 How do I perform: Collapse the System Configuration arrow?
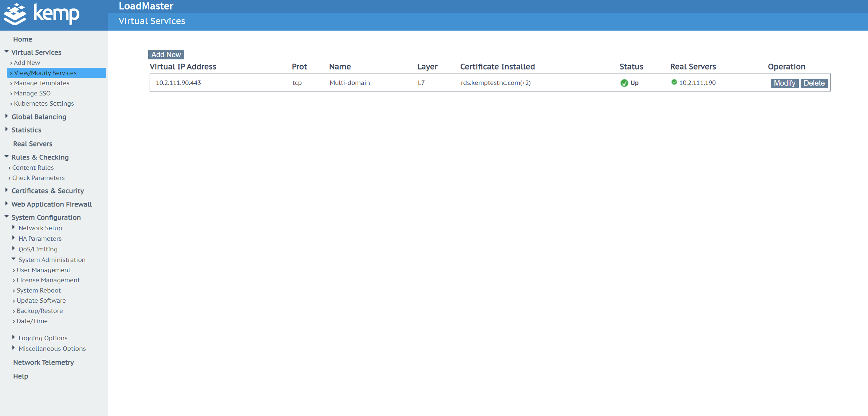7,217
